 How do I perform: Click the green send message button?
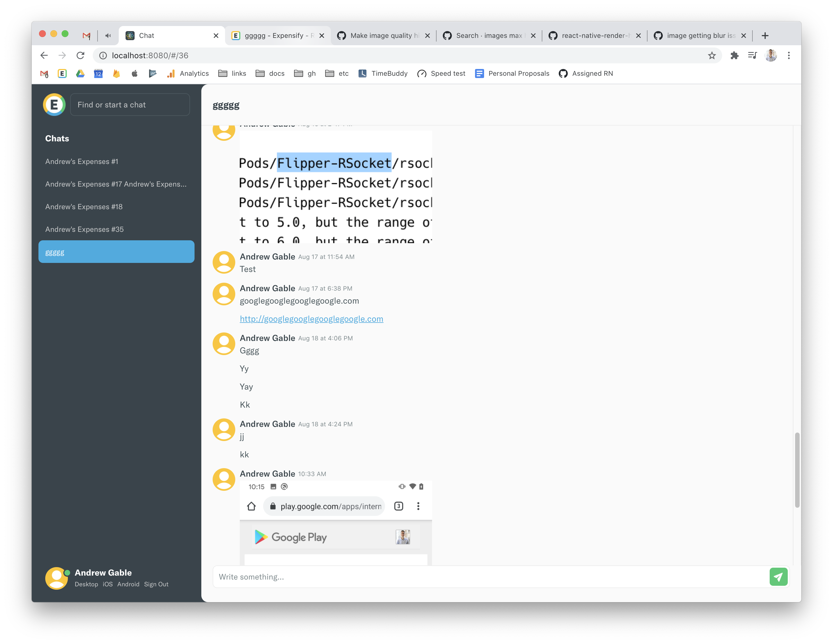(x=778, y=576)
